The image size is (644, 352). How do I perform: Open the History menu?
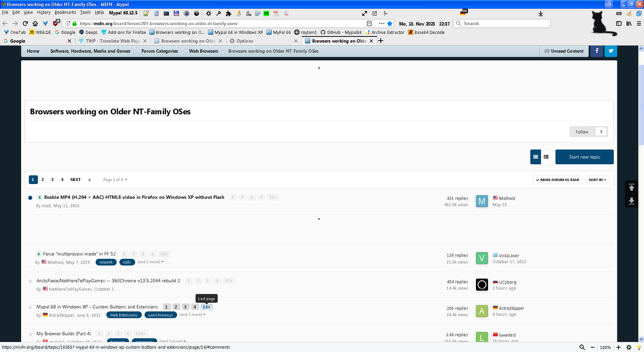coord(44,12)
